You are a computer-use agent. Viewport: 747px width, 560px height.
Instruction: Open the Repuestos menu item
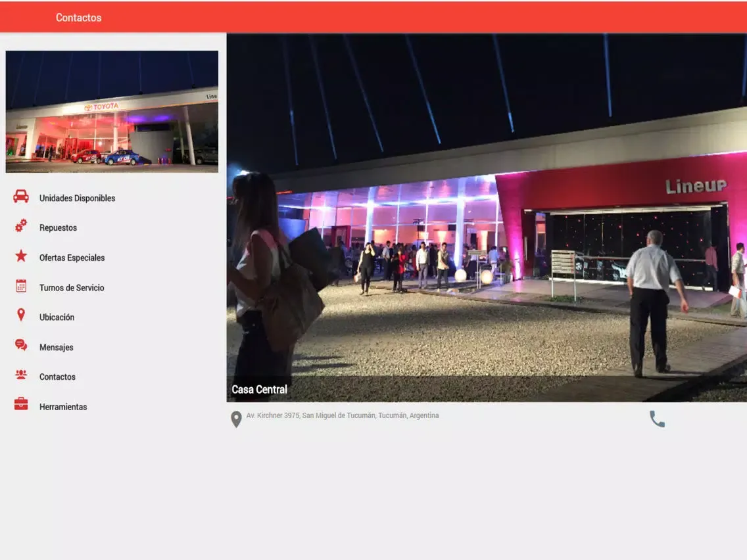point(58,227)
